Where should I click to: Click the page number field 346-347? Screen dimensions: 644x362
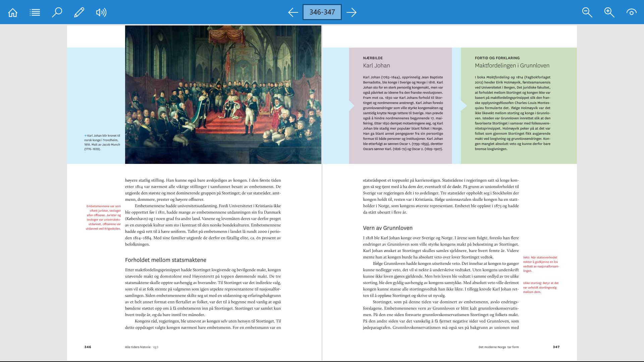click(x=322, y=12)
